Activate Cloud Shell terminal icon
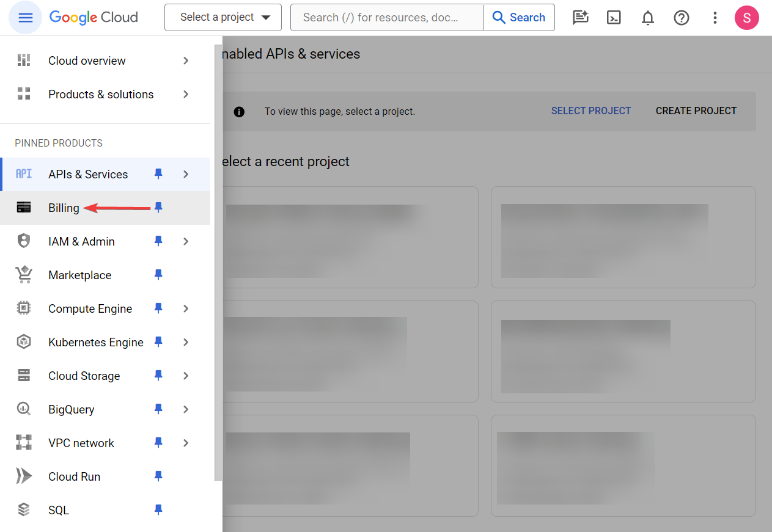Image resolution: width=772 pixels, height=532 pixels. [x=614, y=18]
